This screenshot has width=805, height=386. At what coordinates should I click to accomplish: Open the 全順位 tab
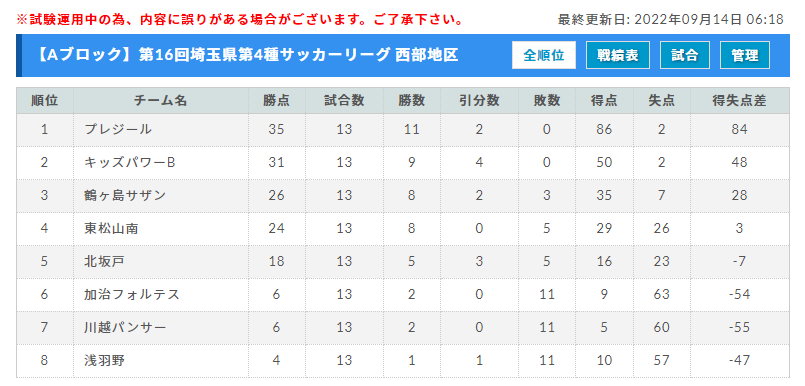[x=544, y=55]
